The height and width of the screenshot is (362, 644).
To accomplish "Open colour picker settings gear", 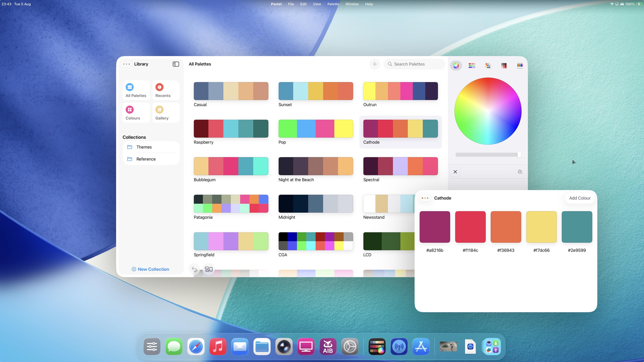I will point(520,172).
